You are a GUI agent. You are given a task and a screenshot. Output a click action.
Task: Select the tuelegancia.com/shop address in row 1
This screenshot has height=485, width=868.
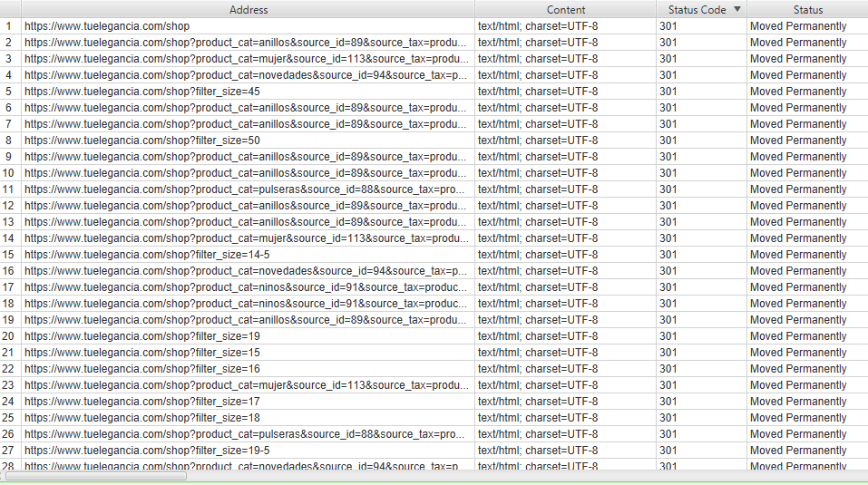[x=107, y=26]
